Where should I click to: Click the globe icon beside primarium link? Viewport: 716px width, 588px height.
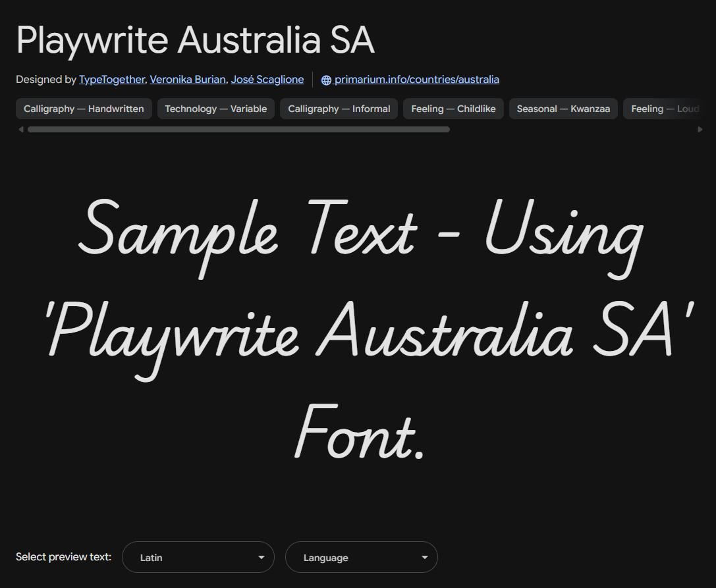click(x=326, y=80)
